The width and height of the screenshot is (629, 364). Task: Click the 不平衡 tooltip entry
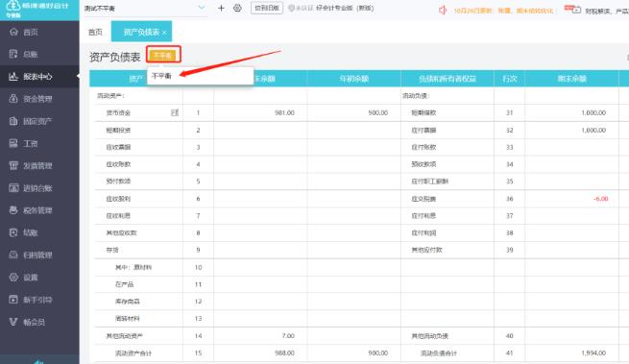161,76
